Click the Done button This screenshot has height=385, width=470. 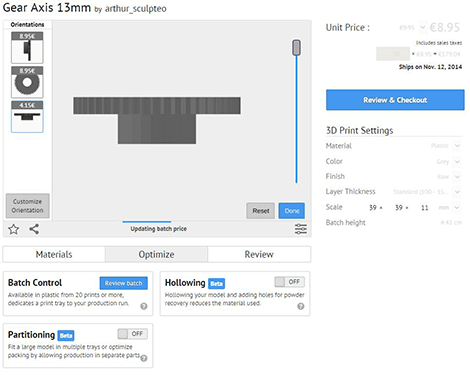[x=292, y=211]
